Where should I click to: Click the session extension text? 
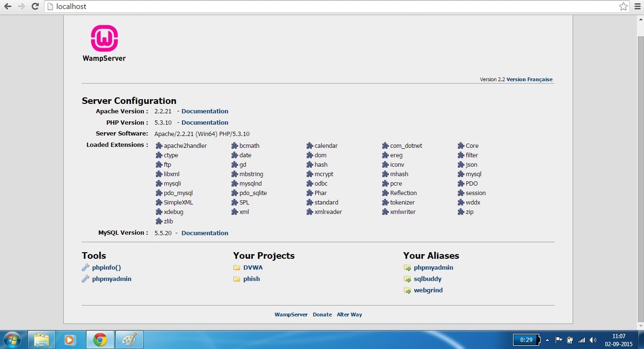[475, 193]
